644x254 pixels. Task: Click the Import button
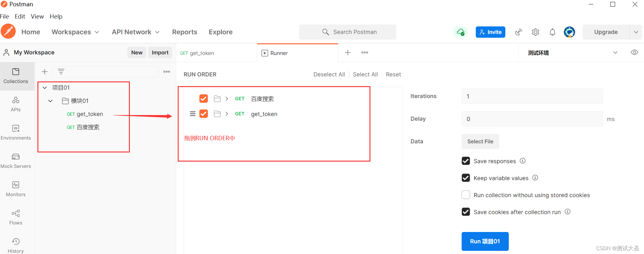(x=160, y=52)
